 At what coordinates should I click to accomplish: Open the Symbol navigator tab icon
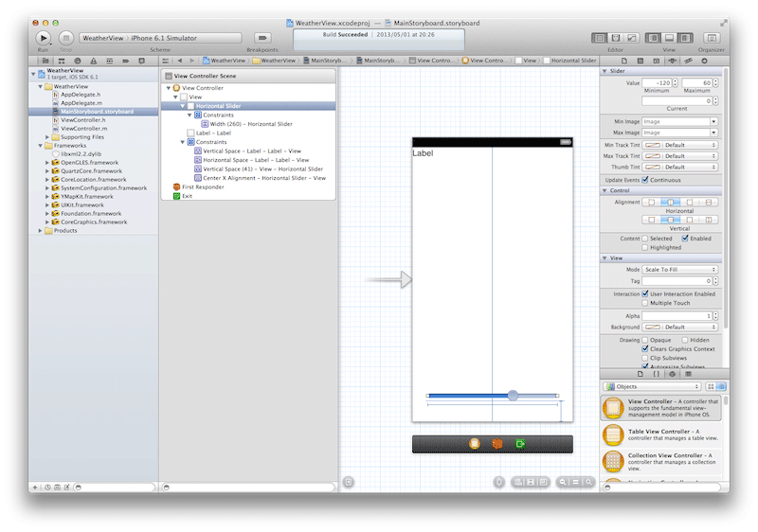62,61
